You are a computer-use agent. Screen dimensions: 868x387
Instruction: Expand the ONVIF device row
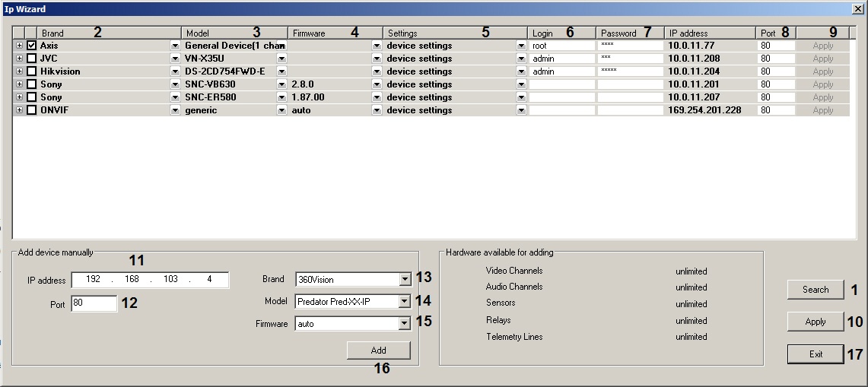19,110
